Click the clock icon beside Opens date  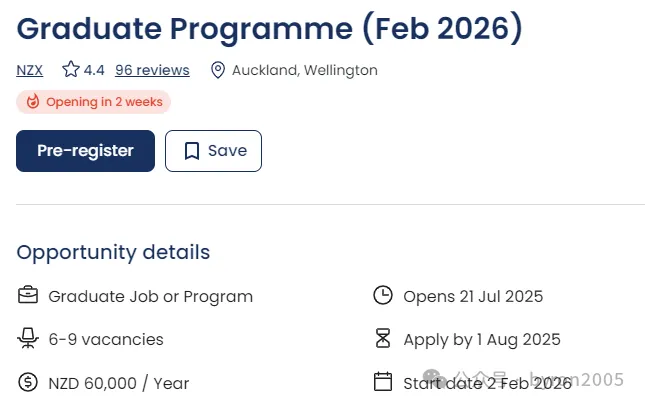(x=382, y=296)
